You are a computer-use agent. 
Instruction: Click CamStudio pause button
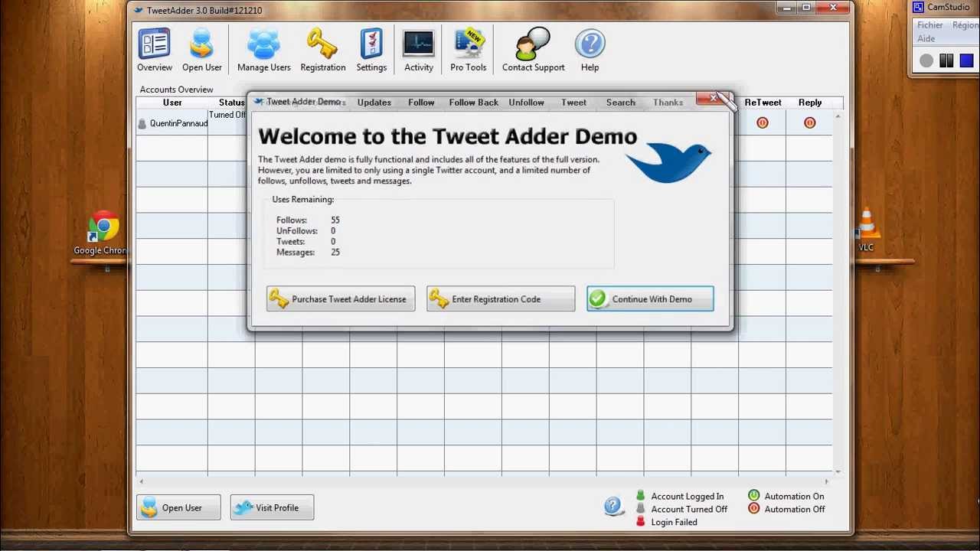[946, 60]
